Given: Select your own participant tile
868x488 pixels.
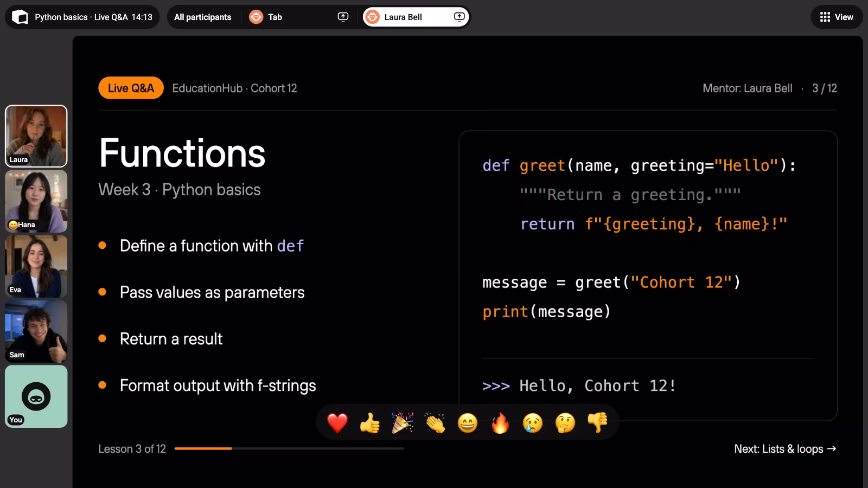Looking at the screenshot, I should pos(36,396).
